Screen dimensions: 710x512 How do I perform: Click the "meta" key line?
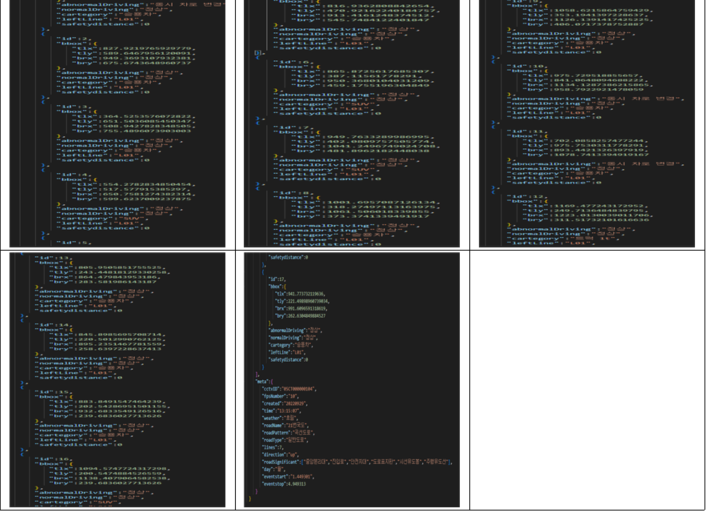coord(264,382)
